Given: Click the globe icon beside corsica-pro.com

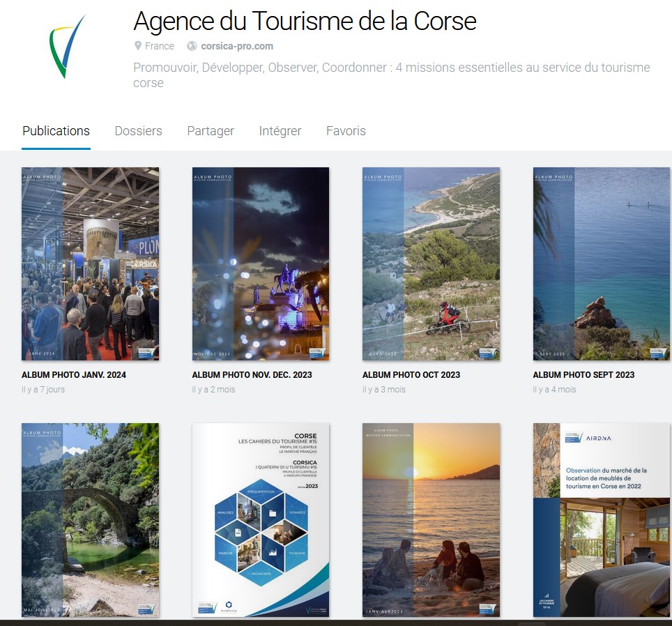Looking at the screenshot, I should click(192, 46).
